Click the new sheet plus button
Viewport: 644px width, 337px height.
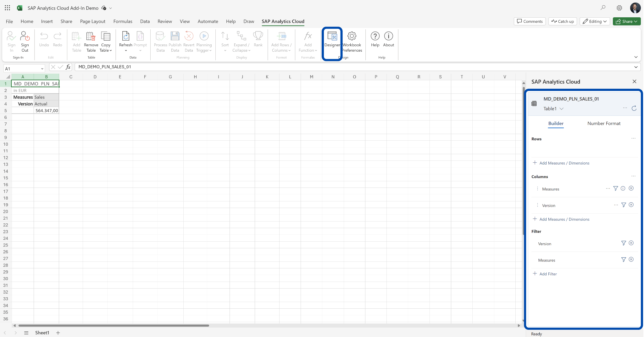click(58, 333)
